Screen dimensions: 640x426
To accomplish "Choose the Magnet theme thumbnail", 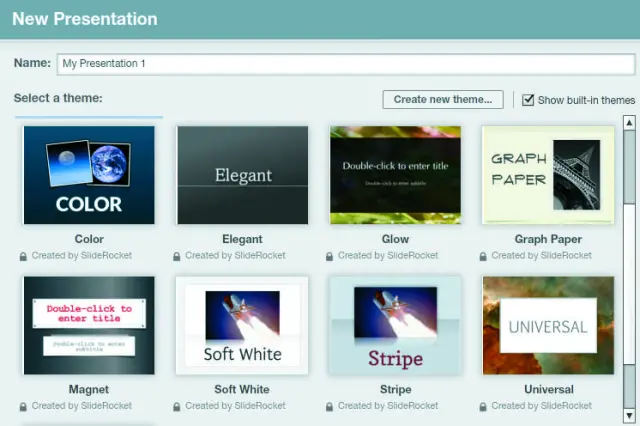I will coord(89,325).
